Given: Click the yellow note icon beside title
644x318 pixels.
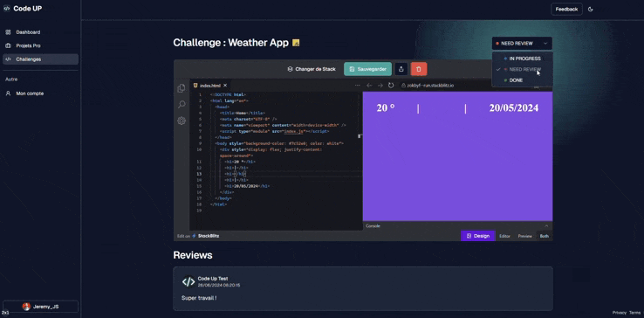Looking at the screenshot, I should click(x=296, y=43).
